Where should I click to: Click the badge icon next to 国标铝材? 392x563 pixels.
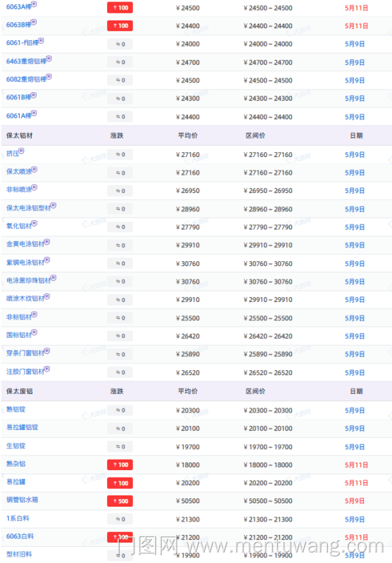pos(34,332)
